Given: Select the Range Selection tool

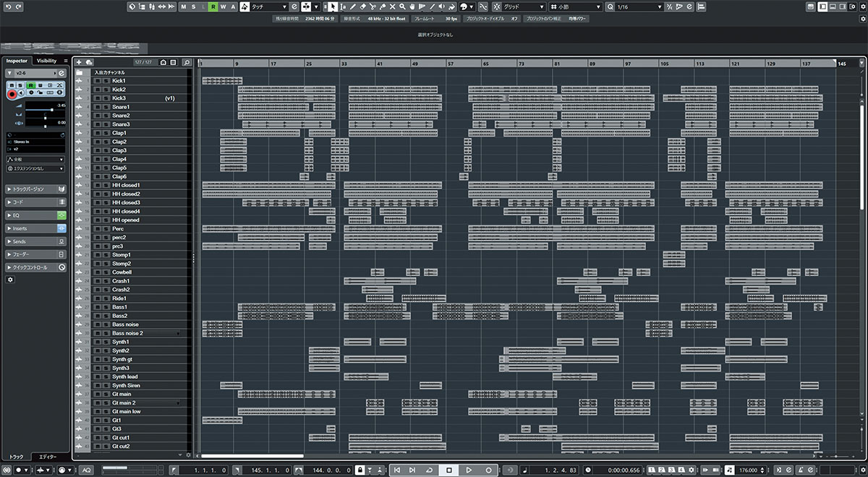Looking at the screenshot, I should point(344,7).
